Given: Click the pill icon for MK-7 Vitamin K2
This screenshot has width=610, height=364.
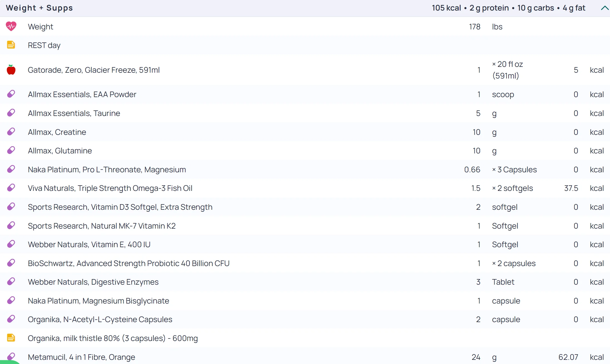Looking at the screenshot, I should 11,225.
